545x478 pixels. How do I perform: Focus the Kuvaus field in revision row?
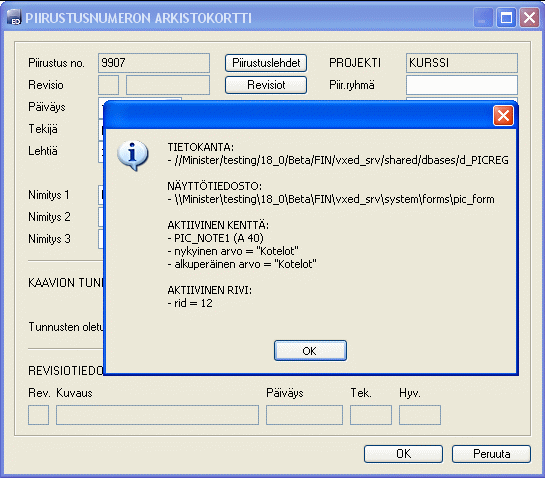click(157, 415)
